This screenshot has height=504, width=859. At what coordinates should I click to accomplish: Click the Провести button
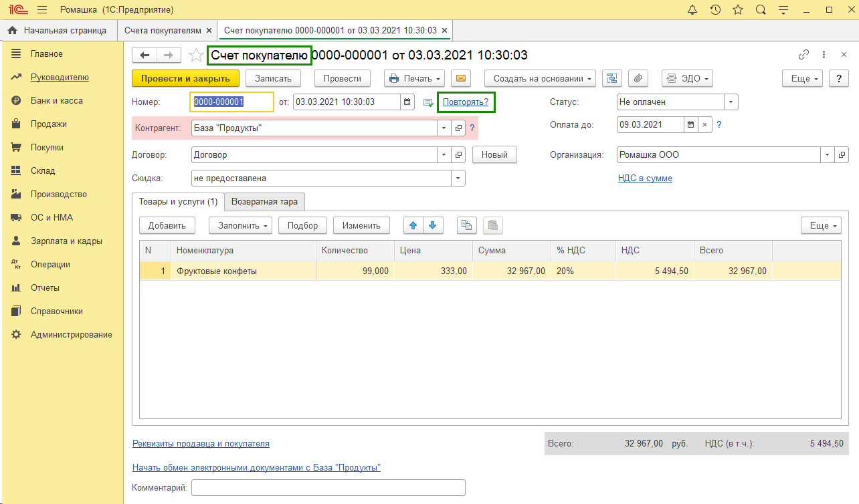coord(343,78)
